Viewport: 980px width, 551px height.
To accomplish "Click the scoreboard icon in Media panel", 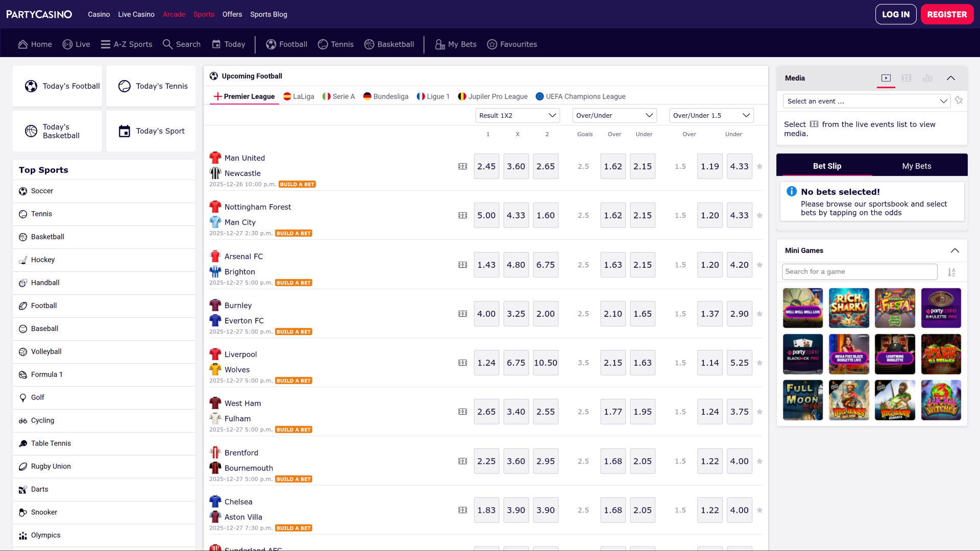I will [906, 78].
